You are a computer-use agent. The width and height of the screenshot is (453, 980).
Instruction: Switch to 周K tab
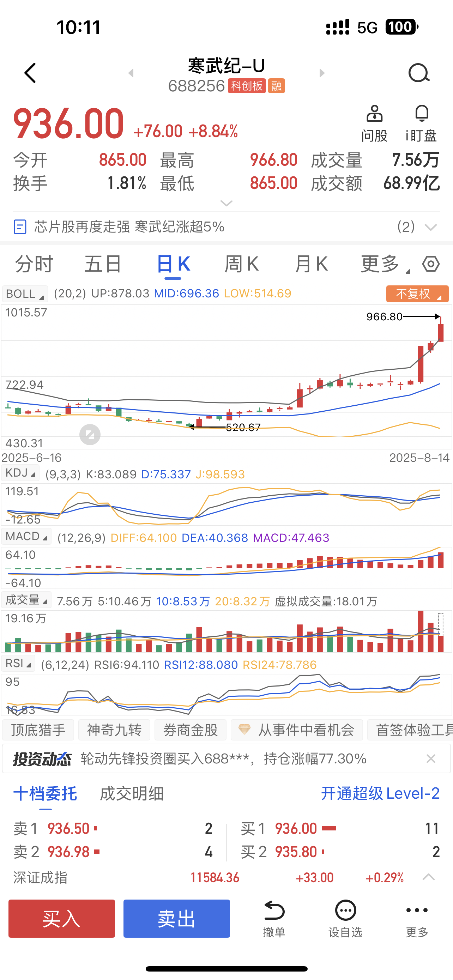click(x=242, y=264)
